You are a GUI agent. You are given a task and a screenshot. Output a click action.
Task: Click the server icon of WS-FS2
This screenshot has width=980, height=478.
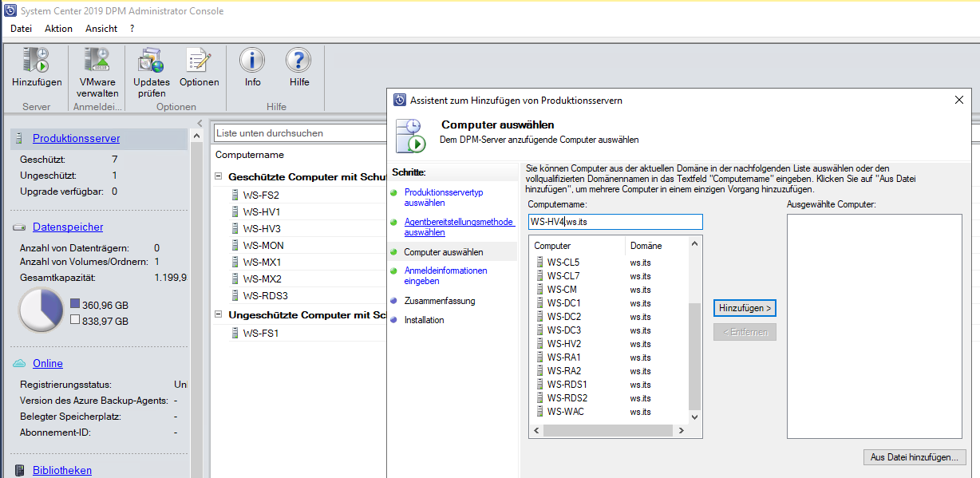[235, 195]
